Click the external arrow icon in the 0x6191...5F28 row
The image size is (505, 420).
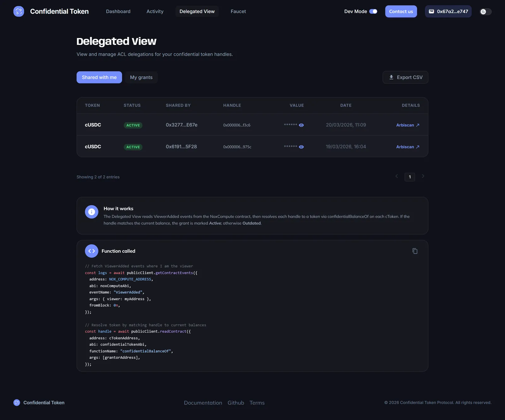click(x=418, y=147)
